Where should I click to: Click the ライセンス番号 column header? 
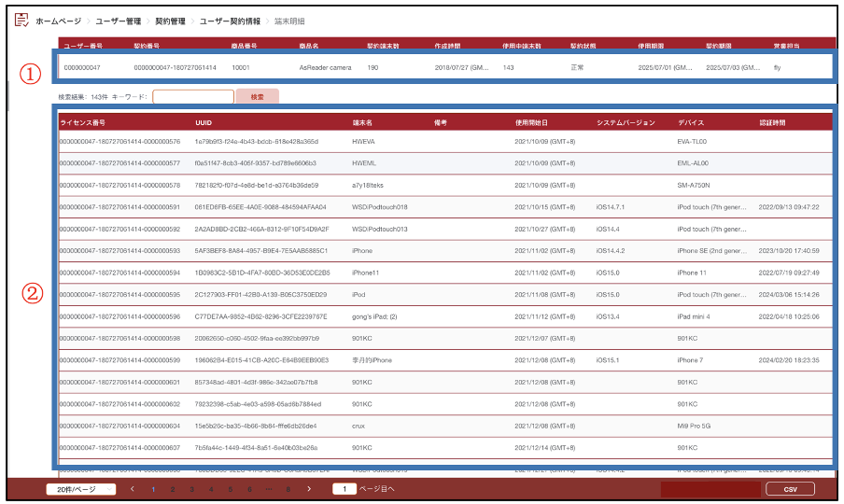(83, 122)
